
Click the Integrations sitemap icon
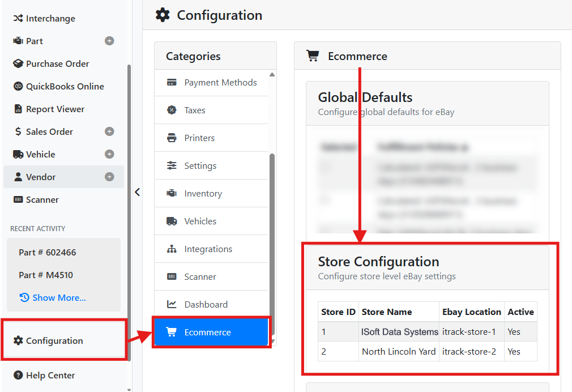[x=172, y=249]
